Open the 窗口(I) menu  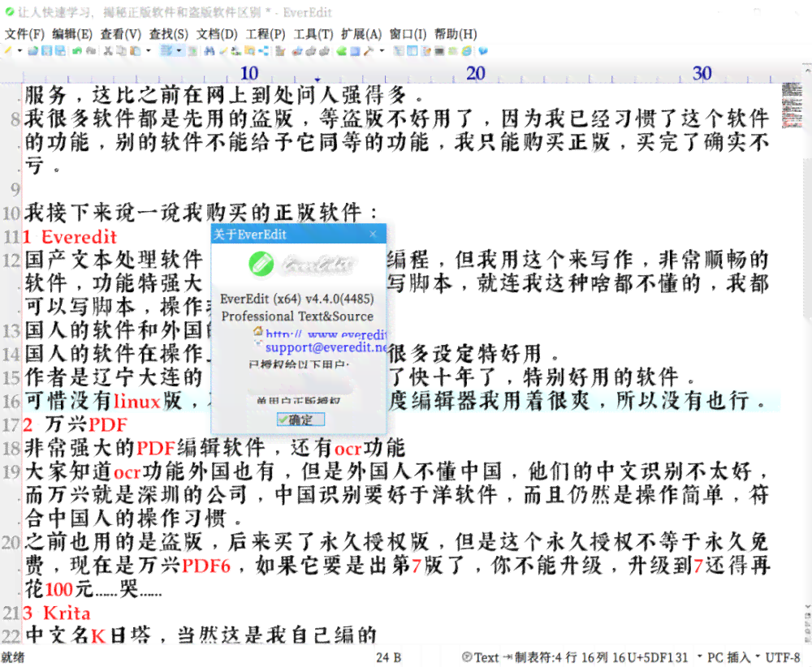coord(408,34)
